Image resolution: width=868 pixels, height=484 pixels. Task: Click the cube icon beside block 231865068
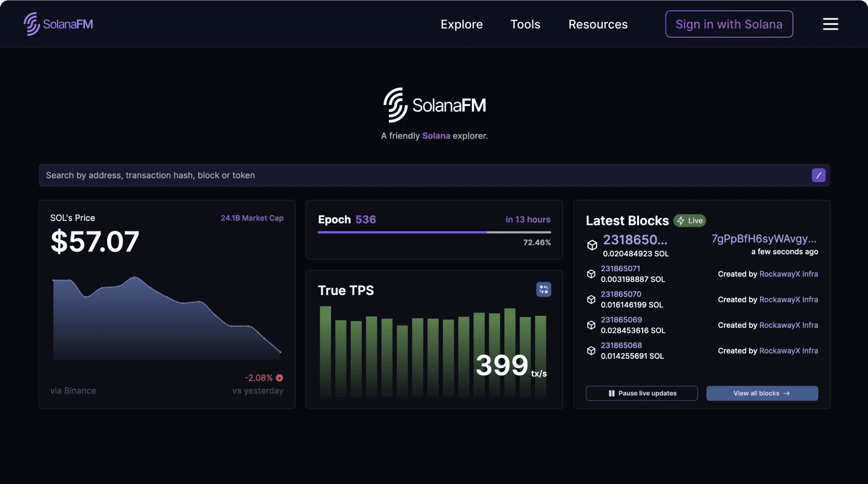(591, 350)
